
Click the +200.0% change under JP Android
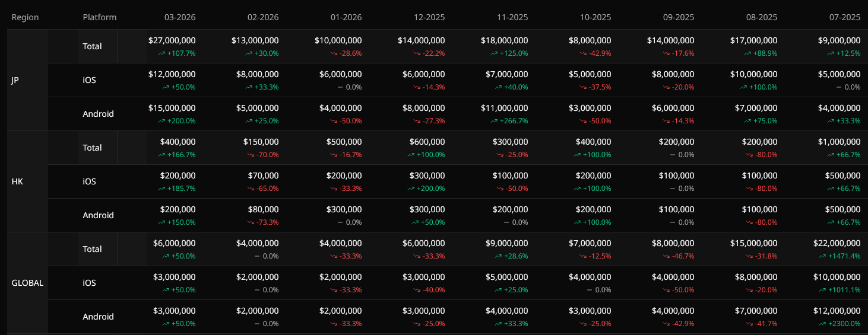[x=177, y=121]
